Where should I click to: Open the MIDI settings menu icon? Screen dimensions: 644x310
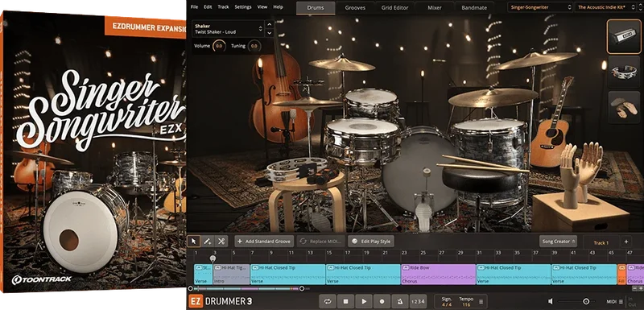621,302
